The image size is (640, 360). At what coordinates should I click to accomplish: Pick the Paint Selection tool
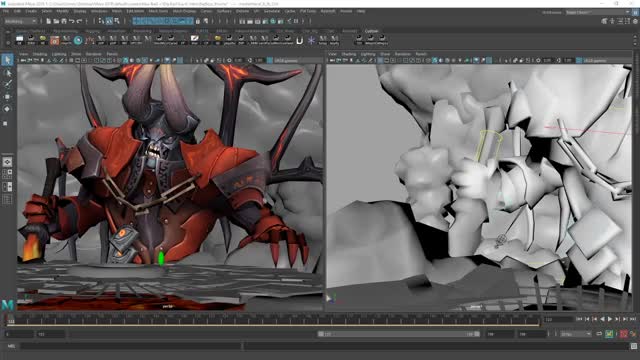pos(7,84)
